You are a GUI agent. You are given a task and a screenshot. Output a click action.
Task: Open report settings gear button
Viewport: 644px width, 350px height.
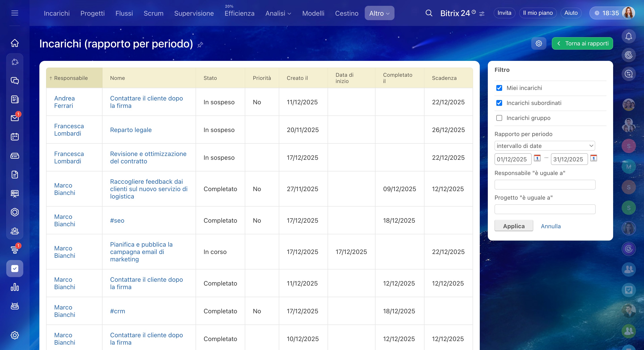click(539, 43)
